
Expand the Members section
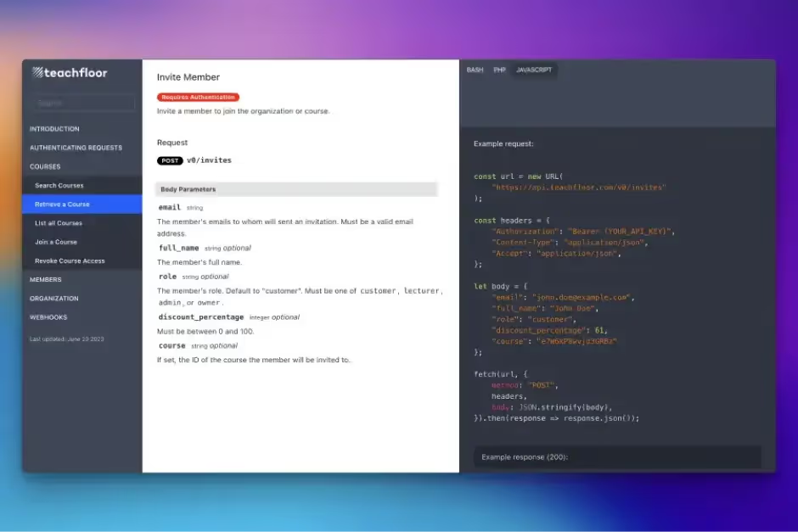tap(45, 280)
